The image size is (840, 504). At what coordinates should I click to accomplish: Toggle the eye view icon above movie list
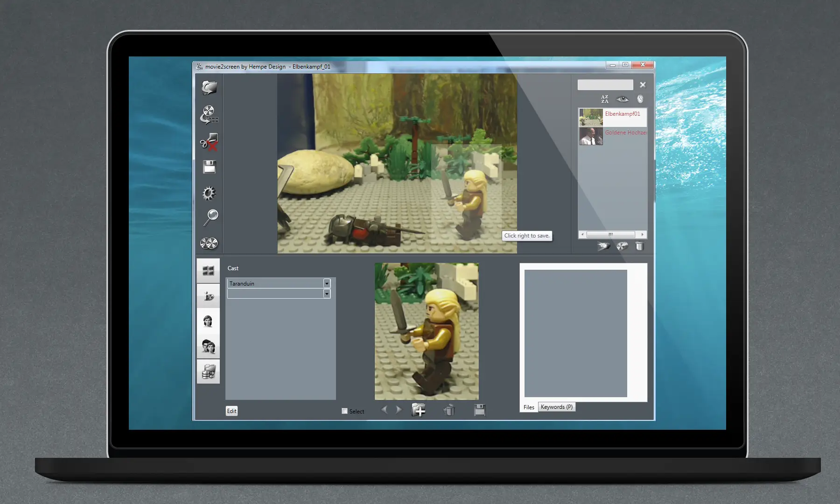tap(622, 99)
